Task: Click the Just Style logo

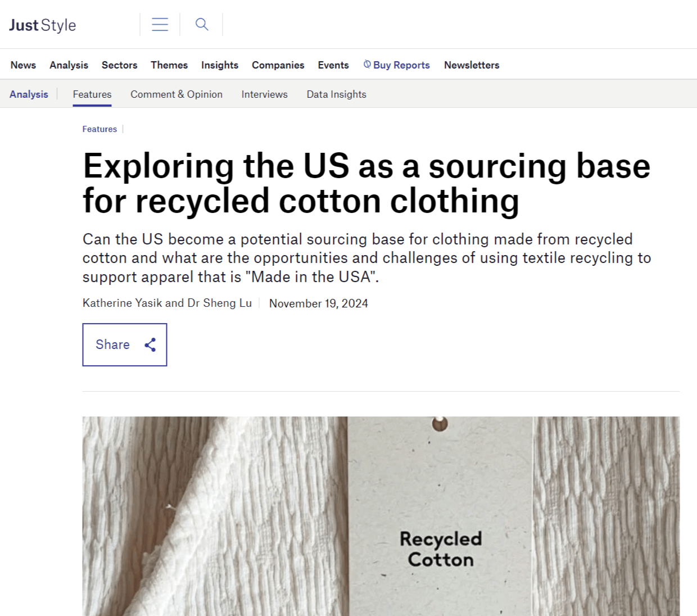Action: [43, 25]
